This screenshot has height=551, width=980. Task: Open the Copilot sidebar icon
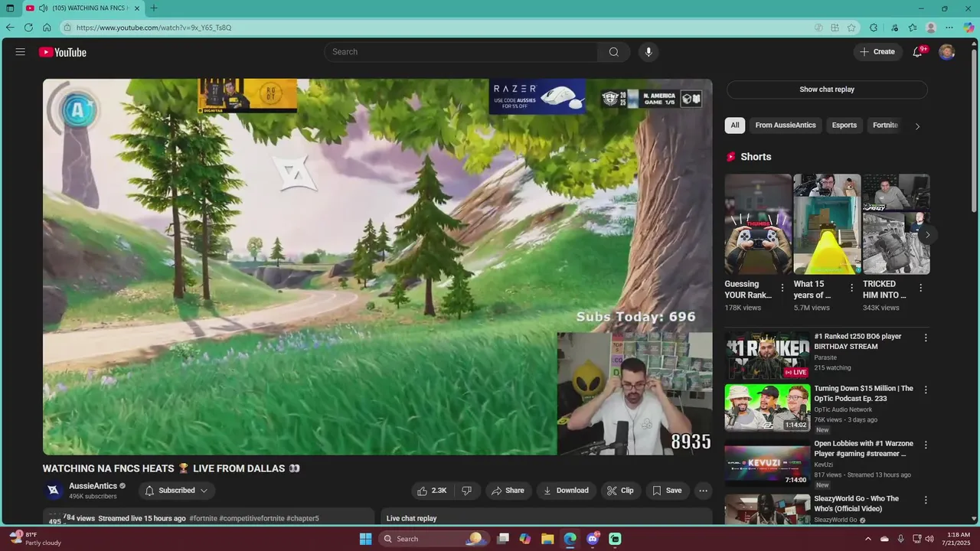[969, 28]
